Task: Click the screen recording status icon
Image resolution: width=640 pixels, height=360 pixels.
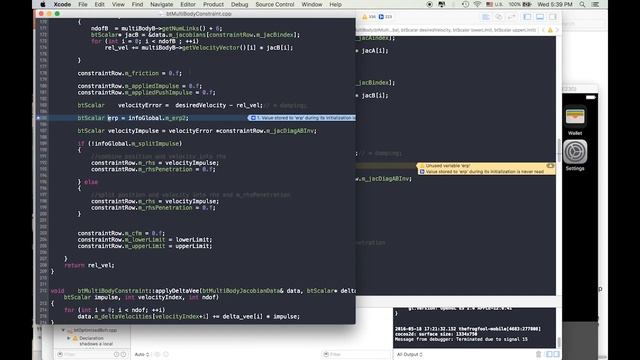Action: (429, 4)
